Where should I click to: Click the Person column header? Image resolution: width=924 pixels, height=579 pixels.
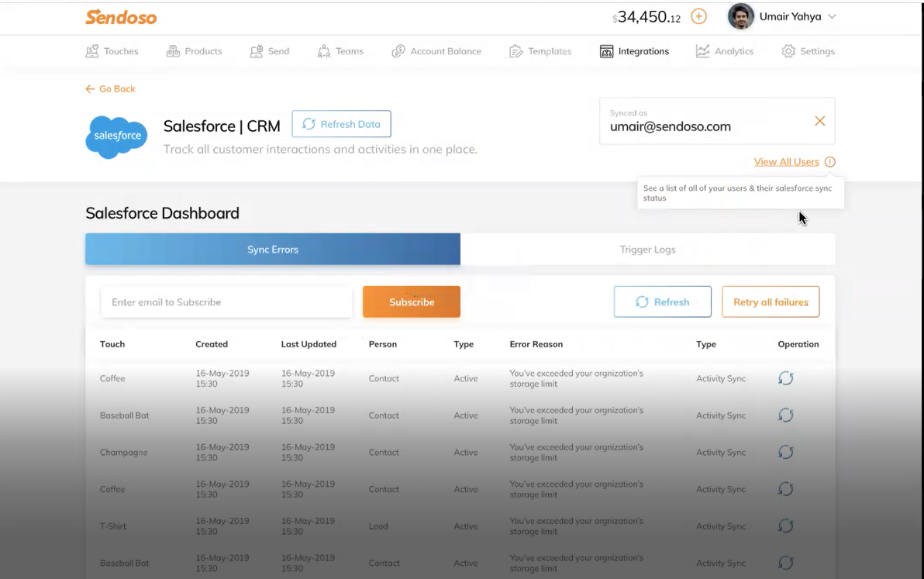pos(382,344)
